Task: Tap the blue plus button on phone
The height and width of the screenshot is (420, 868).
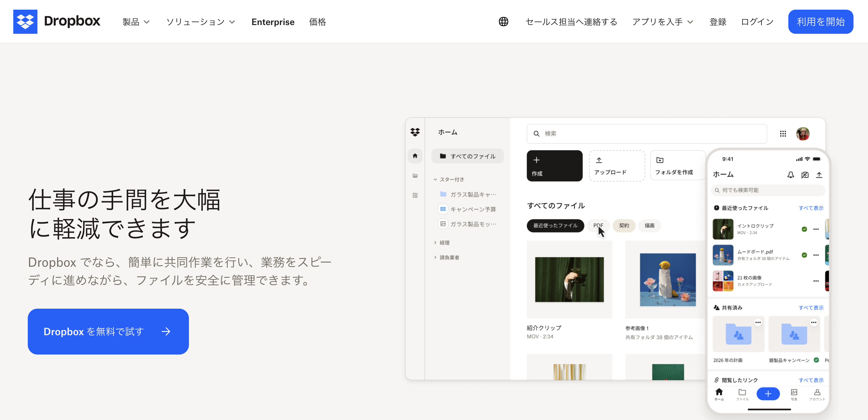Action: click(768, 393)
